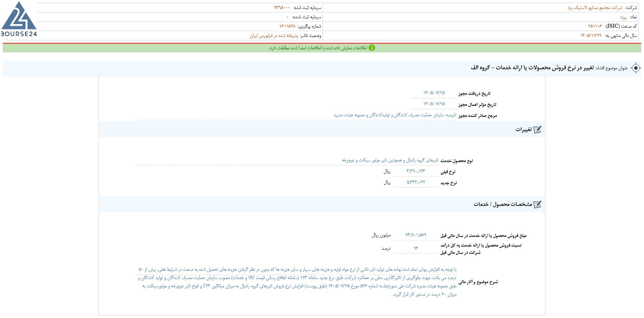
Task: Click the product type text about radial tires
Action: [x=390, y=160]
